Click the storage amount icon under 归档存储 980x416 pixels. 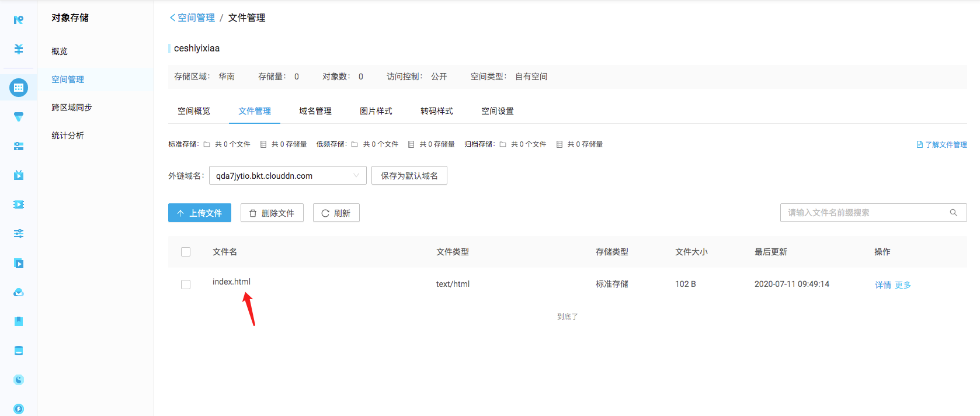(x=559, y=144)
